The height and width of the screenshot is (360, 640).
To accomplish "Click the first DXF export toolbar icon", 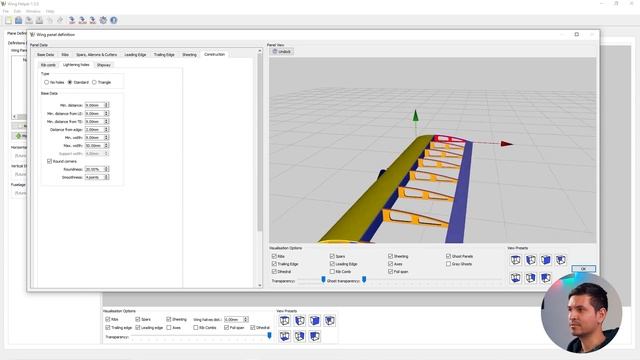I will click(72, 20).
